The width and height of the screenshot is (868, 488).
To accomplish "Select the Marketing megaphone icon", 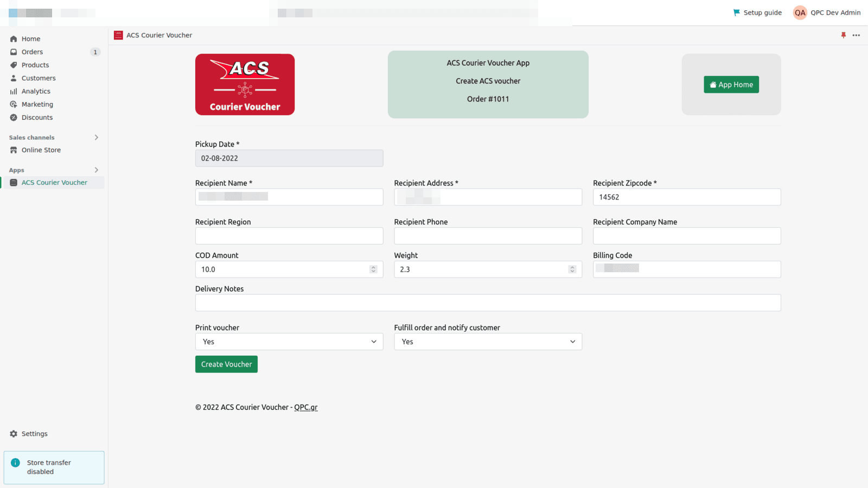I will click(14, 104).
